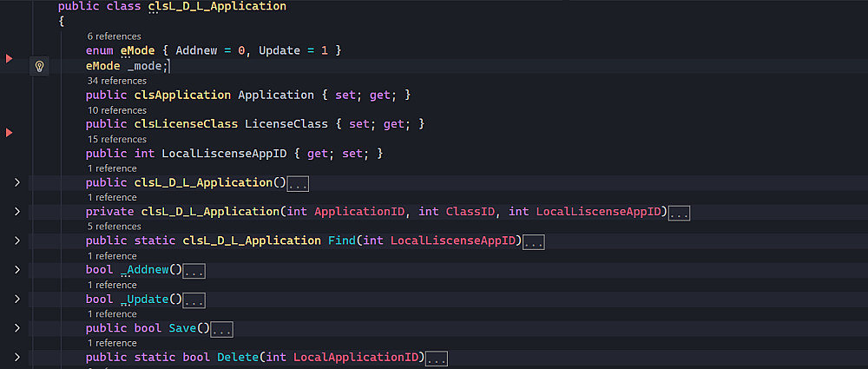Viewport: 868px width, 369px height.
Task: Expand the _Addnew method body
Action: point(17,270)
